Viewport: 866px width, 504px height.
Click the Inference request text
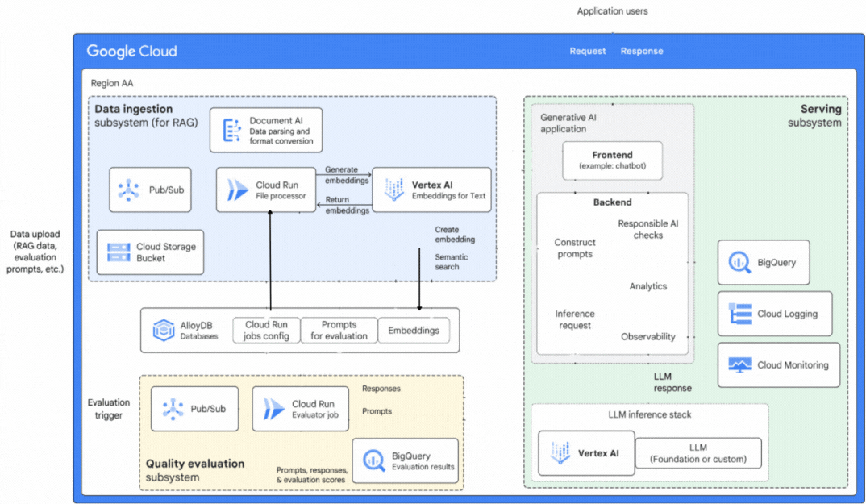(x=575, y=319)
